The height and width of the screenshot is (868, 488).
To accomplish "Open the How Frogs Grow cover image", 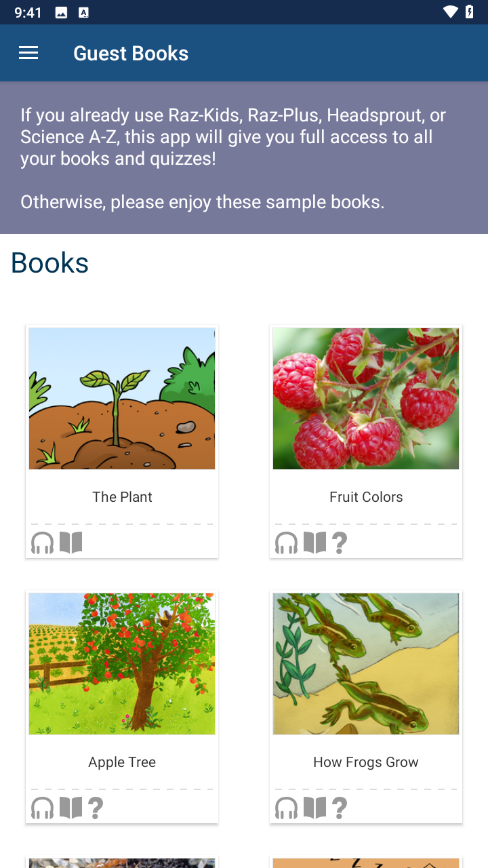I will coord(366,664).
